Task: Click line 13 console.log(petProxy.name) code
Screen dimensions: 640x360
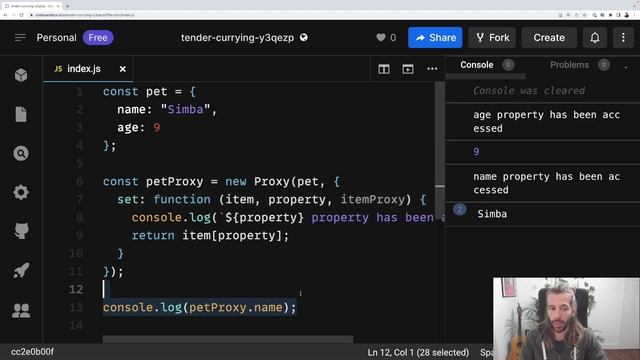Action: [200, 307]
